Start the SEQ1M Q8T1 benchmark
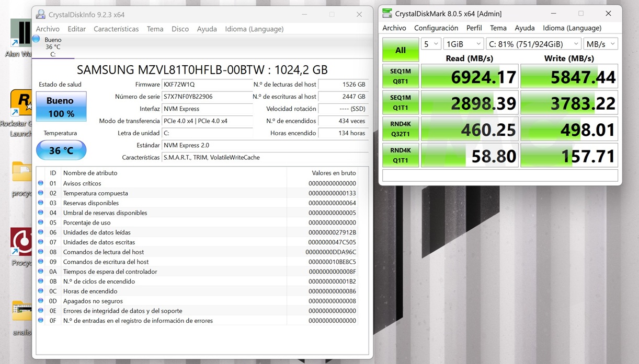 pyautogui.click(x=400, y=76)
